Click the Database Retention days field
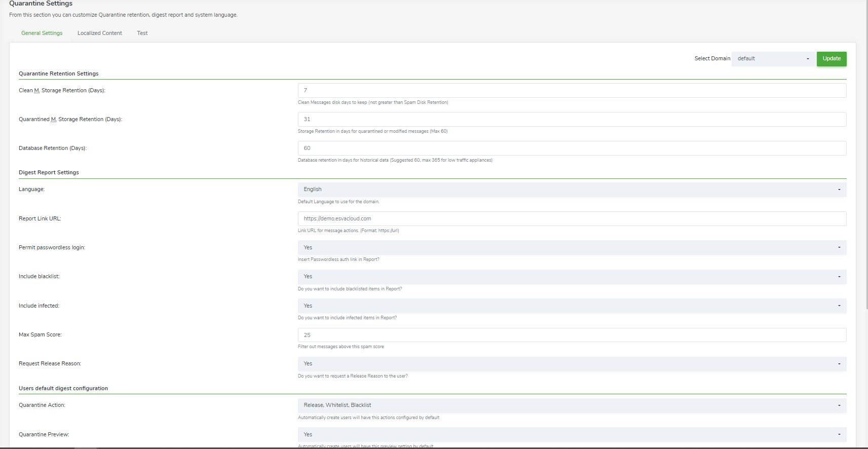Viewport: 868px width, 449px height. click(x=572, y=148)
